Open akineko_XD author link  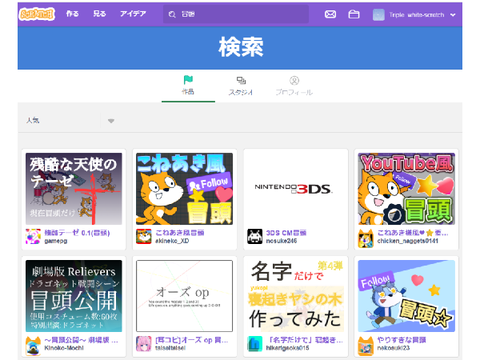tap(172, 241)
